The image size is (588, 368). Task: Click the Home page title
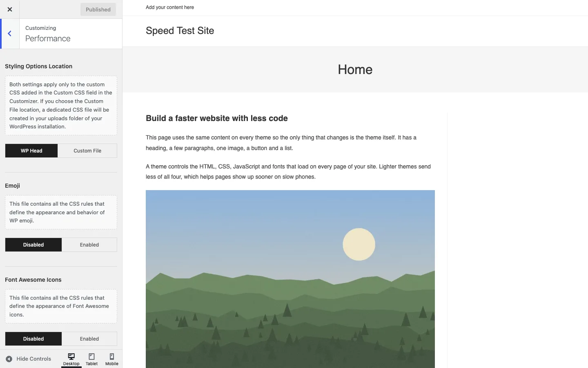click(x=355, y=70)
